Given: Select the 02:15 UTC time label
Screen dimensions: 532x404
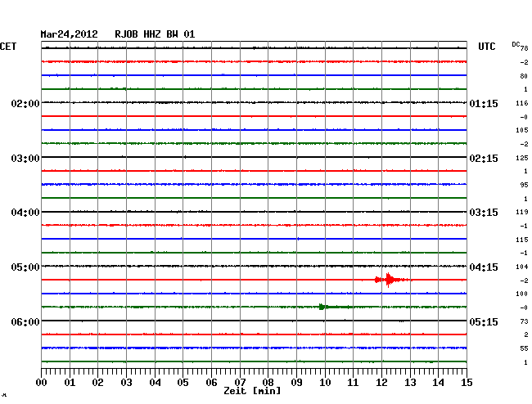Looking at the screenshot, I should (x=484, y=159).
